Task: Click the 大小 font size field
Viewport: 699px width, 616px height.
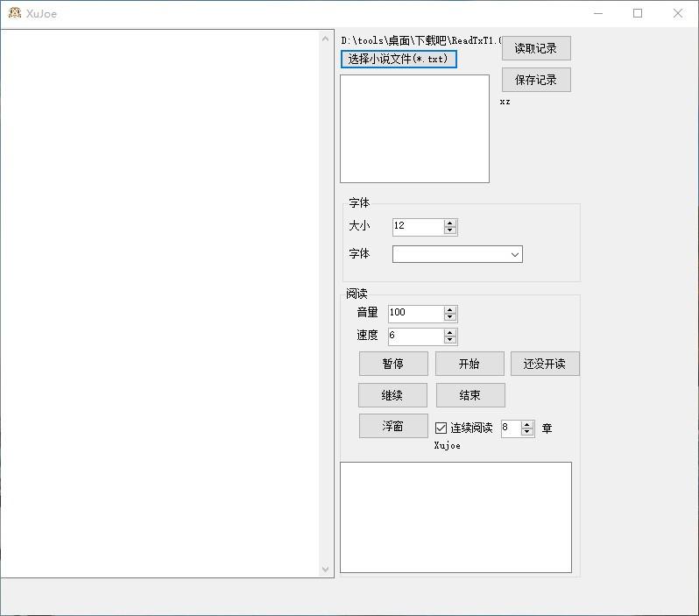Action: pos(418,227)
